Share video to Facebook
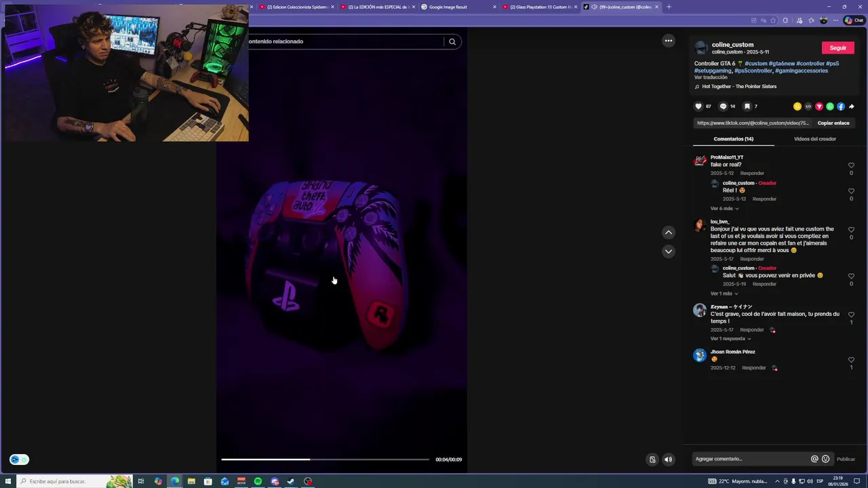Viewport: 868px width, 488px height. [x=841, y=106]
